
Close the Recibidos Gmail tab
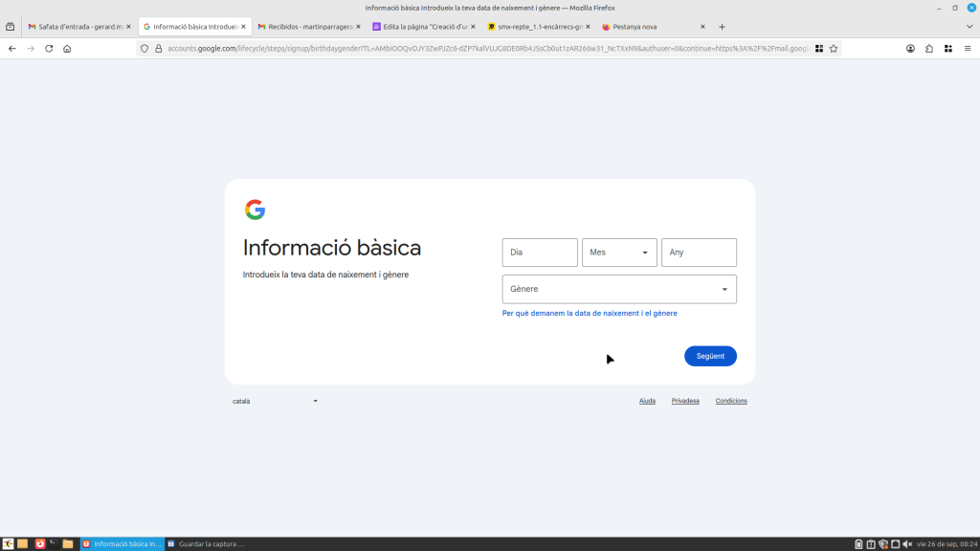359,27
